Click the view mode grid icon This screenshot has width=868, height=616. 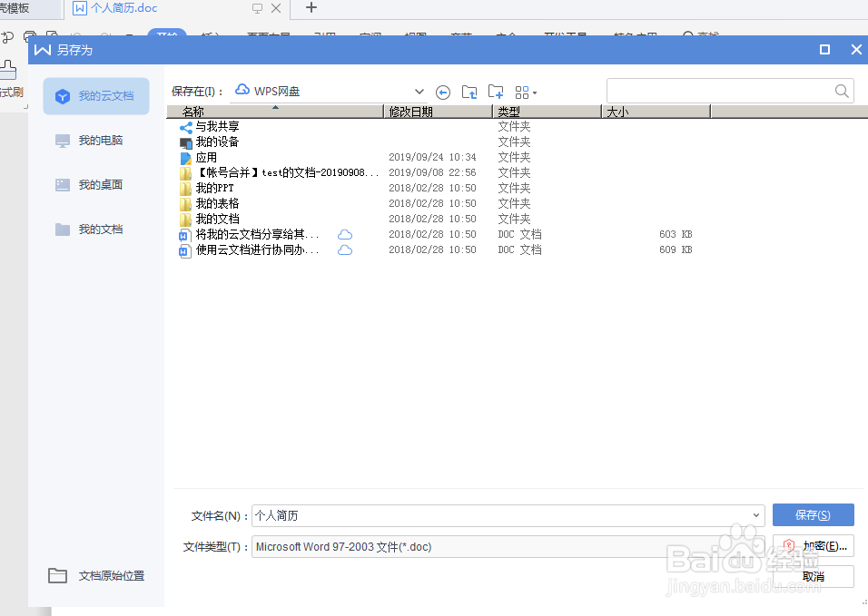(x=524, y=92)
